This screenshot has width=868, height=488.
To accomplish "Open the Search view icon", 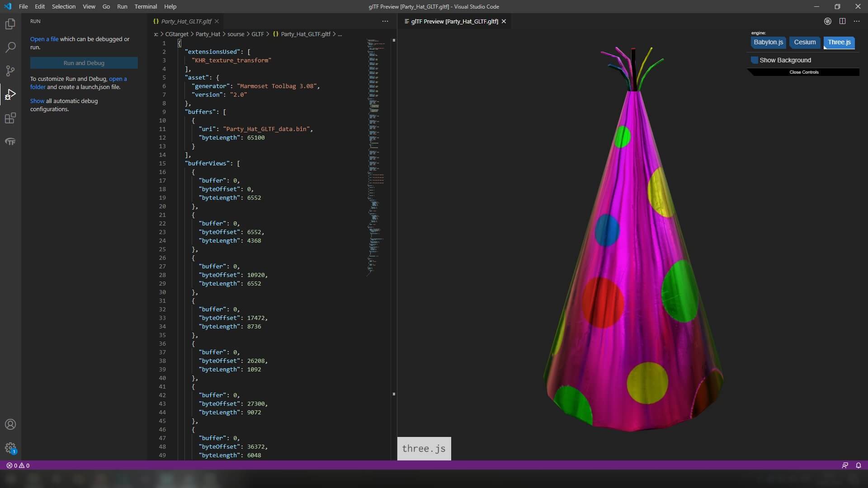I will coord(10,47).
